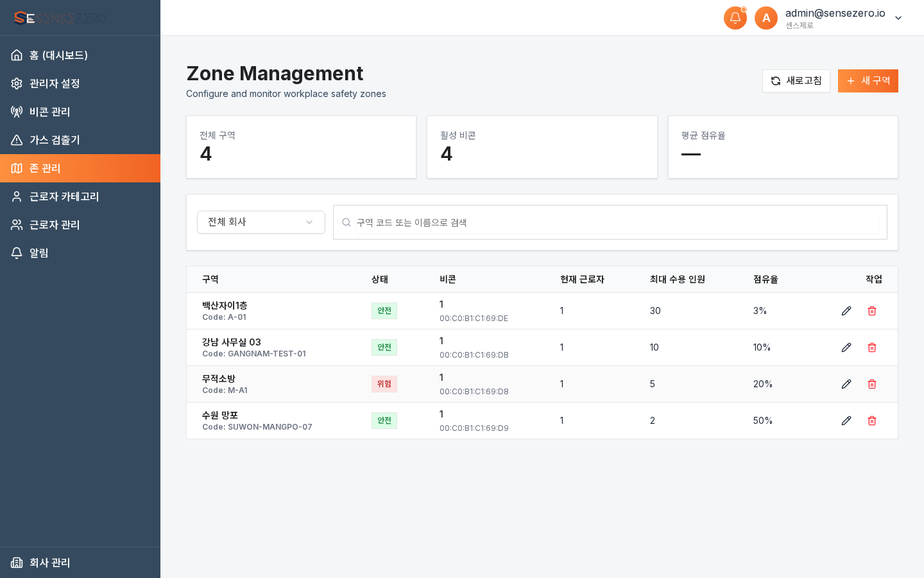This screenshot has height=578, width=924.
Task: Select the 홈 (대시보드) sidebar icon
Action: 17,55
